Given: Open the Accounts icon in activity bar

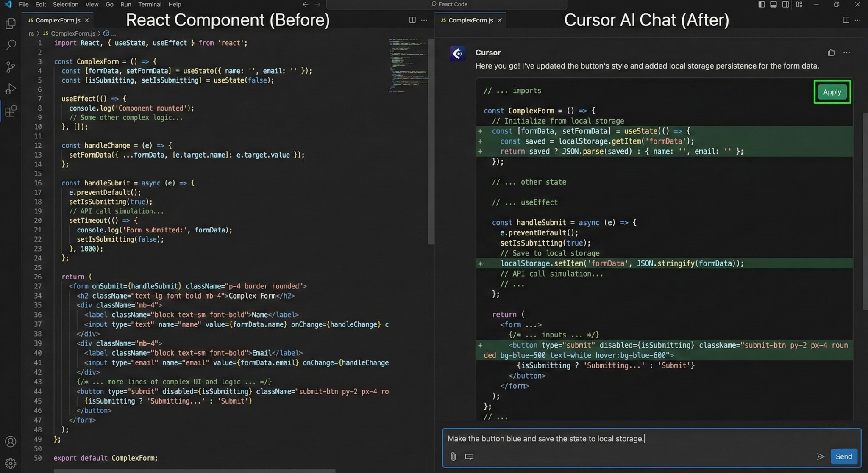Looking at the screenshot, I should [11, 442].
